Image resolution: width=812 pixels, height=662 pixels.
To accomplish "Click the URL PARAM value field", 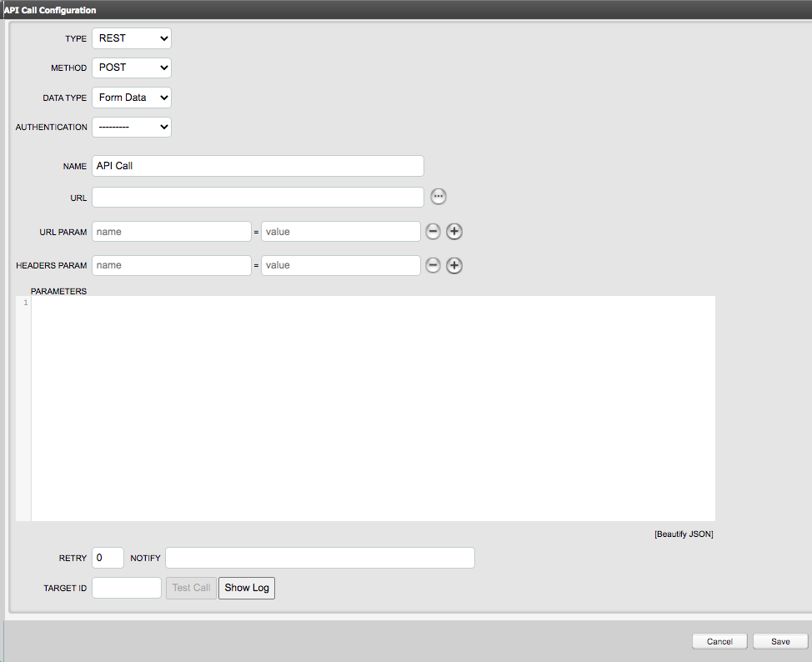I will click(x=341, y=232).
